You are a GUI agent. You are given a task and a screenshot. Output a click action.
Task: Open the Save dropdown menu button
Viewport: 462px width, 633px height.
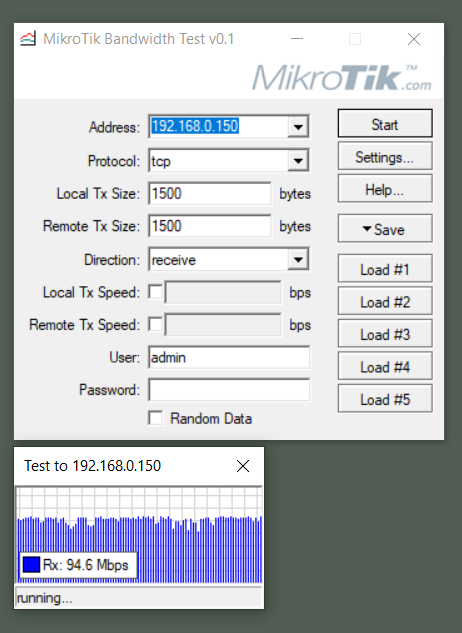point(385,229)
